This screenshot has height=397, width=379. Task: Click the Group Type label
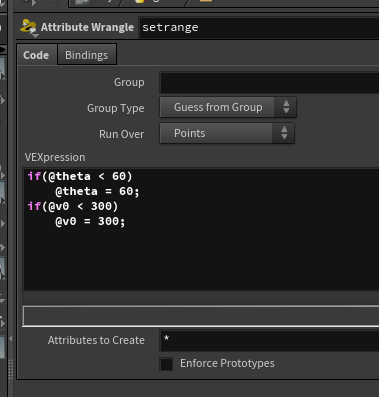pyautogui.click(x=116, y=108)
